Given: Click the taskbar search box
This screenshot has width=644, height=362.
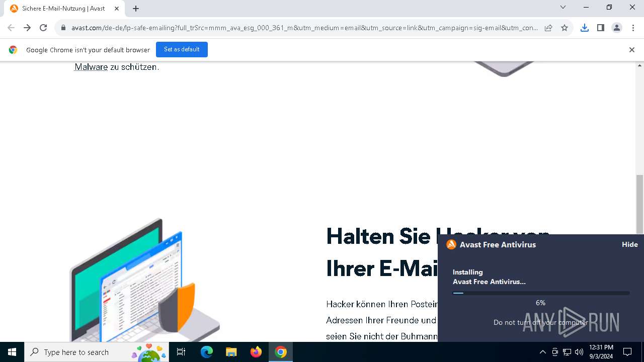Looking at the screenshot, I should 97,352.
